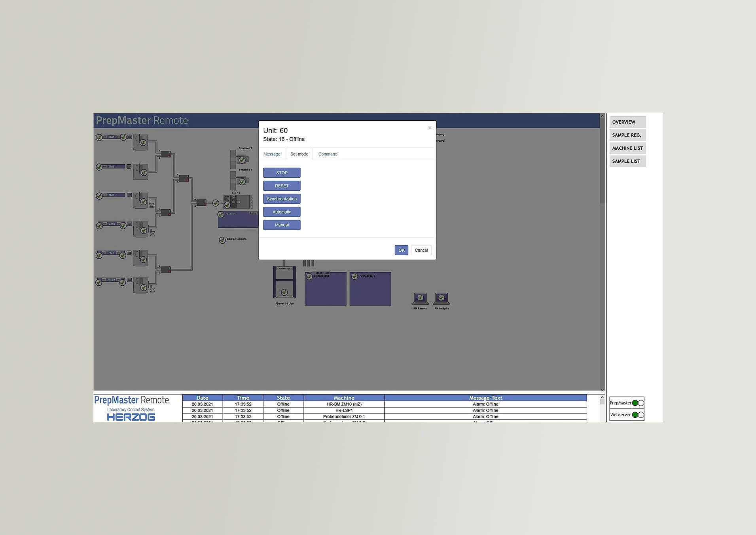The image size is (756, 535).
Task: Click the RESET mode button
Action: tap(282, 186)
